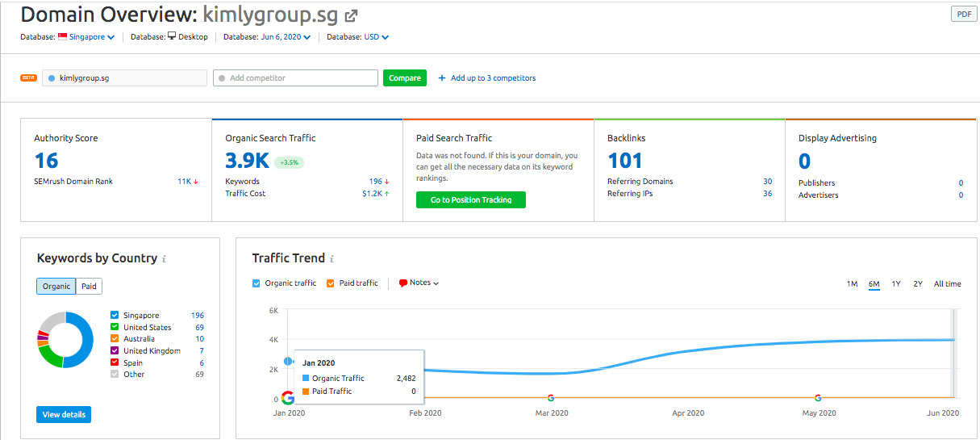Viewport: 980px width, 440px height.
Task: Uncheck the United States checkbox
Action: coord(115,328)
